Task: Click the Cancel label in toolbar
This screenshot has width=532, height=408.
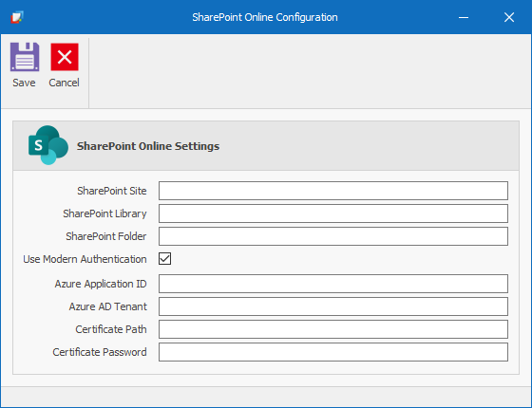Action: tap(65, 83)
